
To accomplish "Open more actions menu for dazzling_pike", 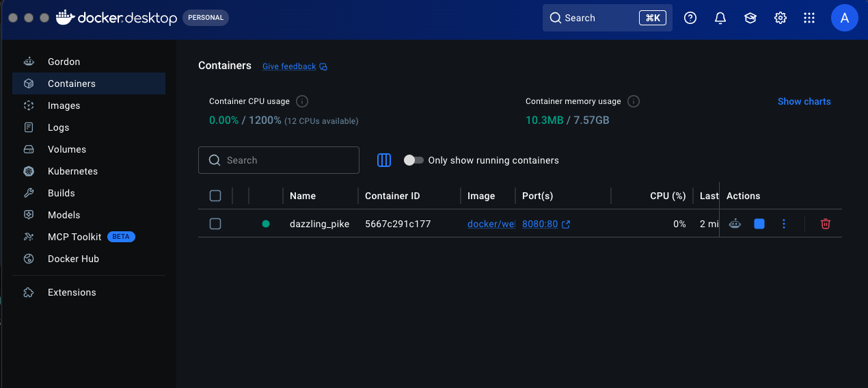I will pos(784,224).
